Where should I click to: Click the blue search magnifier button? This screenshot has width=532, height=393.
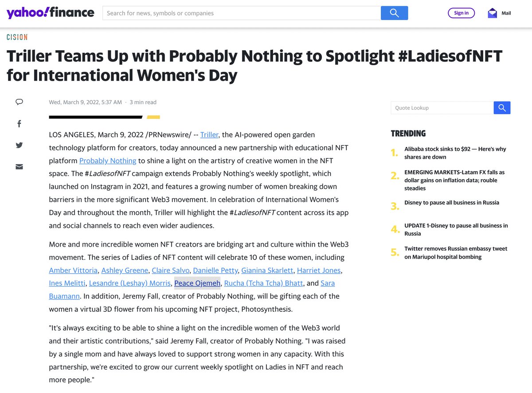[394, 13]
